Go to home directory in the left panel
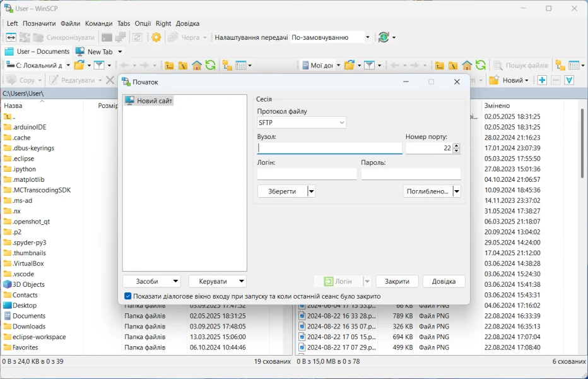Image resolution: width=588 pixels, height=379 pixels. click(x=196, y=65)
